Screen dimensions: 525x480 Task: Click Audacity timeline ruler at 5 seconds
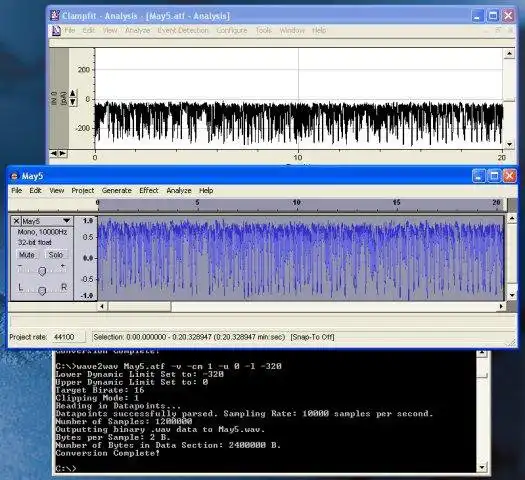[197, 203]
